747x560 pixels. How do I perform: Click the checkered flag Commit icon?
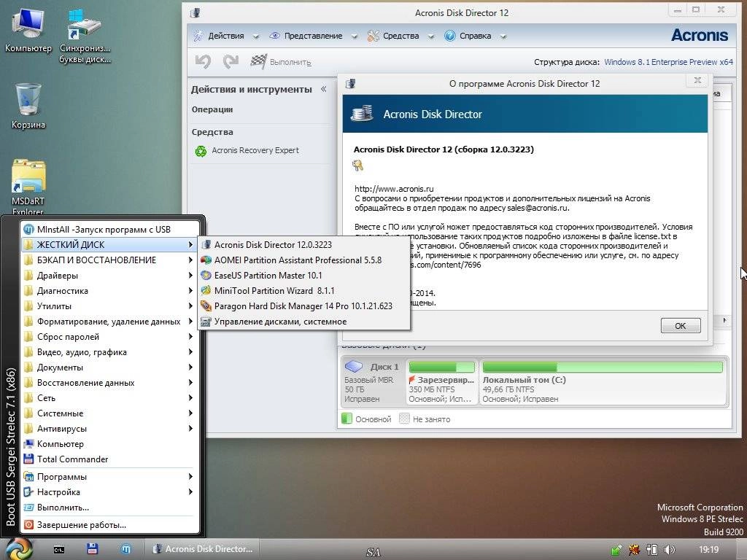point(259,61)
